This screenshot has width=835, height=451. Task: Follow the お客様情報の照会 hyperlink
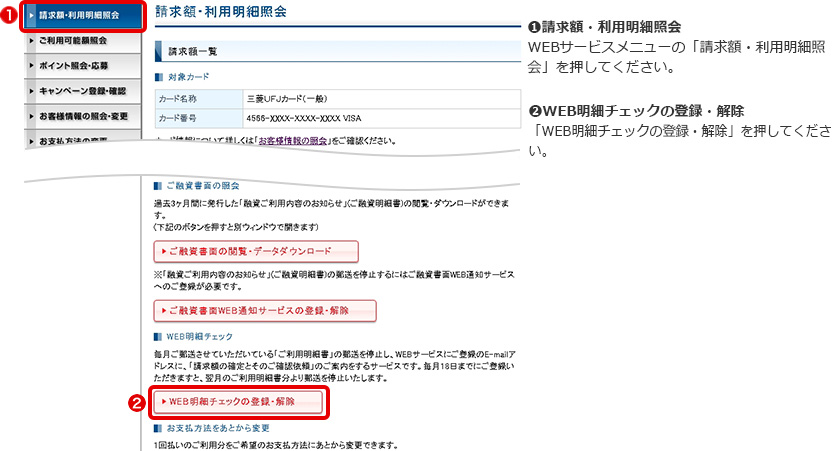[x=292, y=143]
